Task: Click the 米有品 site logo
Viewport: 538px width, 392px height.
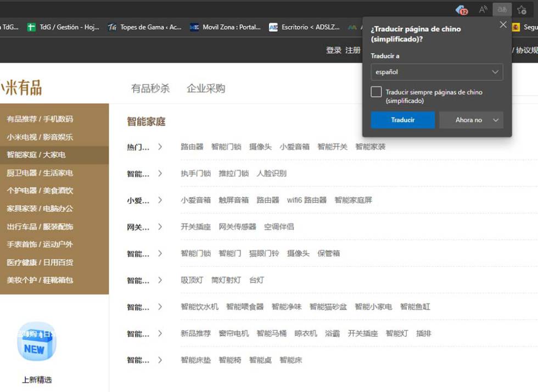Action: tap(21, 87)
